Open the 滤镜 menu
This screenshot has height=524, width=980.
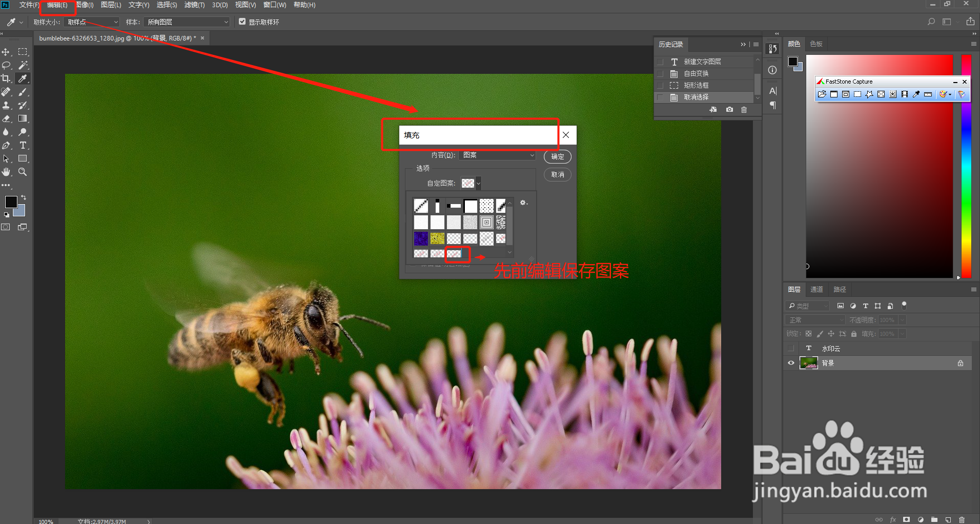(x=195, y=5)
